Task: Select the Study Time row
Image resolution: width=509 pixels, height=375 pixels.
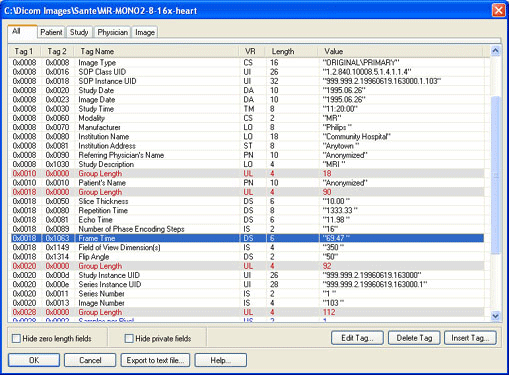Action: 246,109
